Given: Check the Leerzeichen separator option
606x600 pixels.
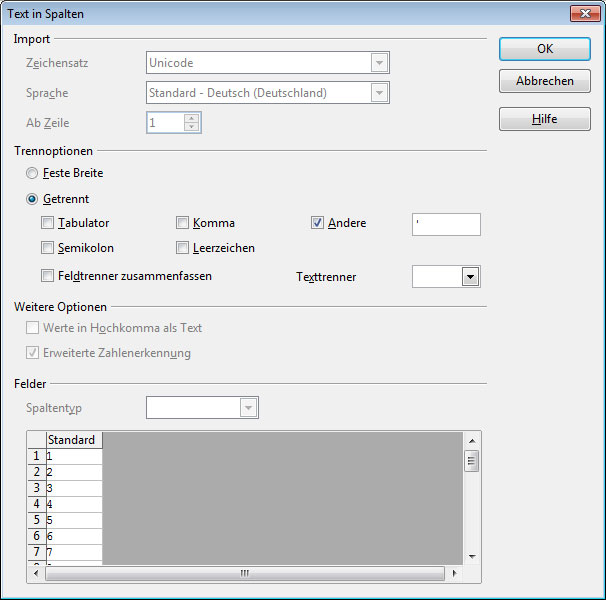Looking at the screenshot, I should (183, 247).
